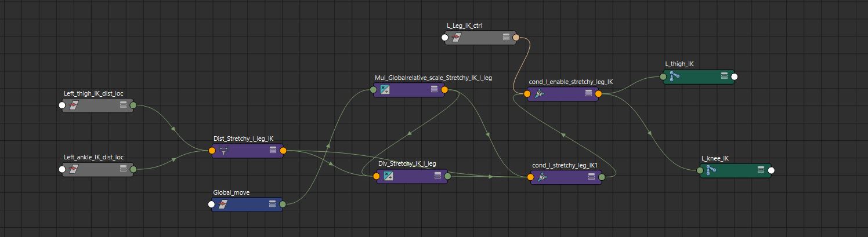Click the white input port of L_Leg_IK_ctrl
The image size is (868, 237).
point(445,38)
